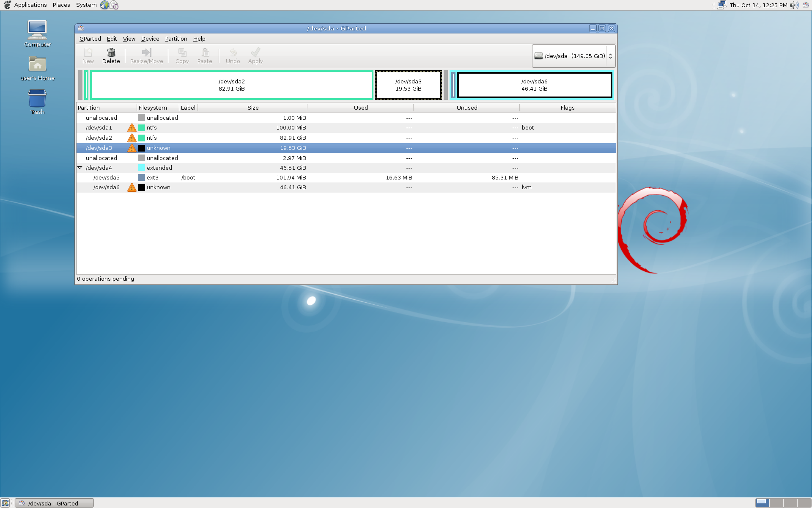Sort by the Used column header

[361, 108]
